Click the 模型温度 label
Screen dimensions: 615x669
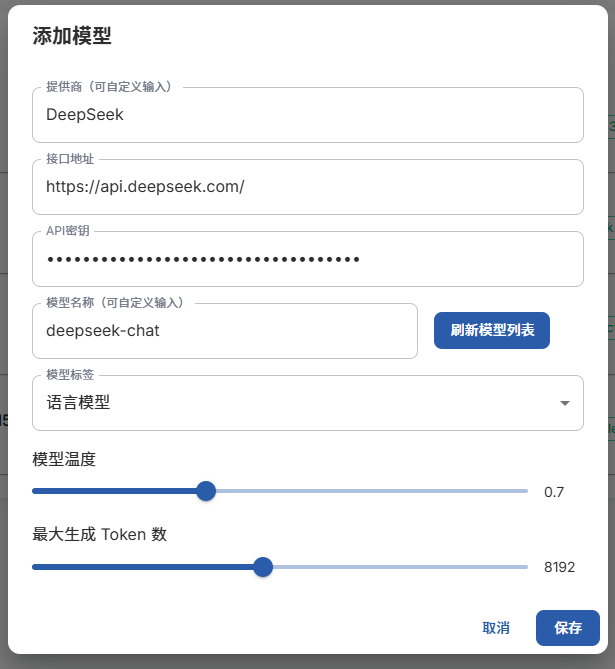click(x=64, y=459)
